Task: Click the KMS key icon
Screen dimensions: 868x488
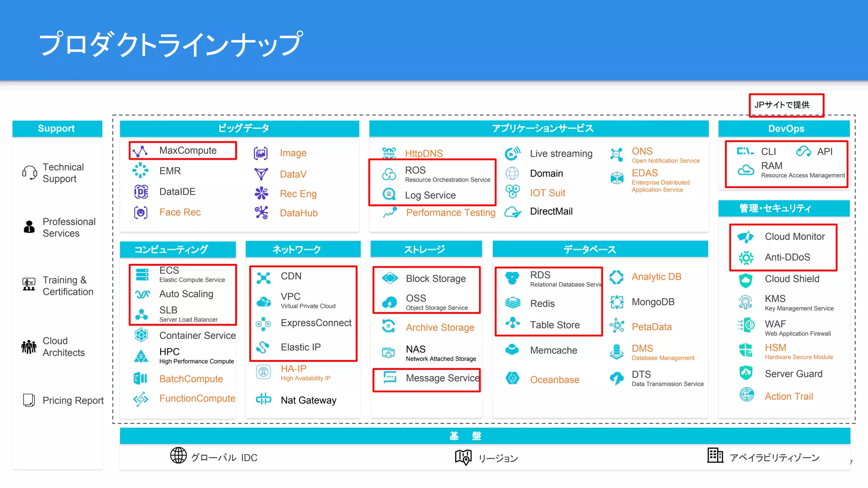Action: [x=746, y=302]
